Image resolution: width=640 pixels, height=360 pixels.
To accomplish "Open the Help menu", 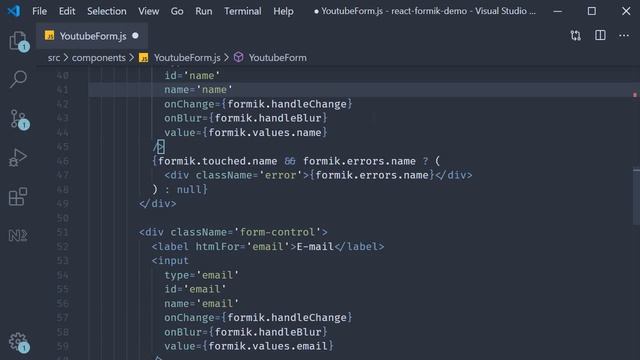I will (x=283, y=11).
